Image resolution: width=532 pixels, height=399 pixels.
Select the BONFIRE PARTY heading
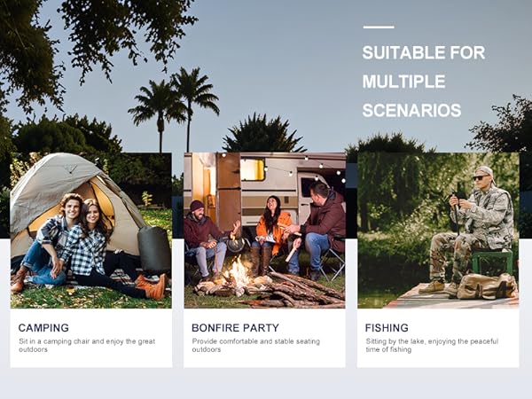235,328
